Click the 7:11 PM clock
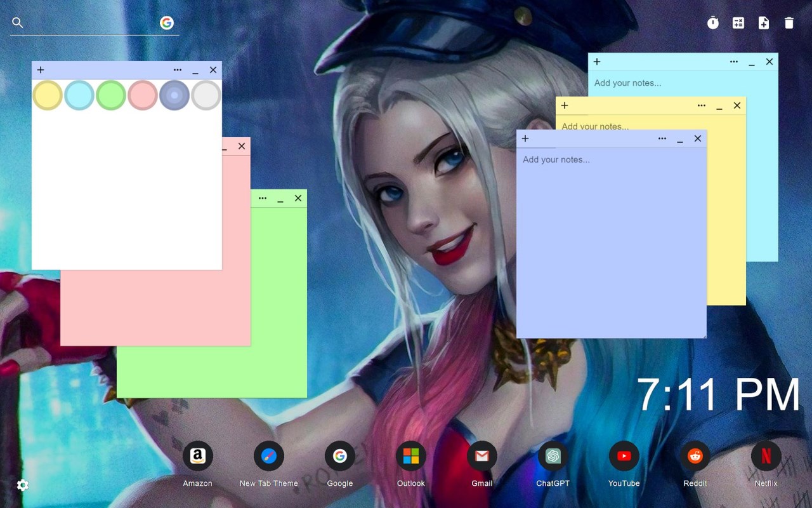Viewport: 812px width, 508px height. (718, 395)
